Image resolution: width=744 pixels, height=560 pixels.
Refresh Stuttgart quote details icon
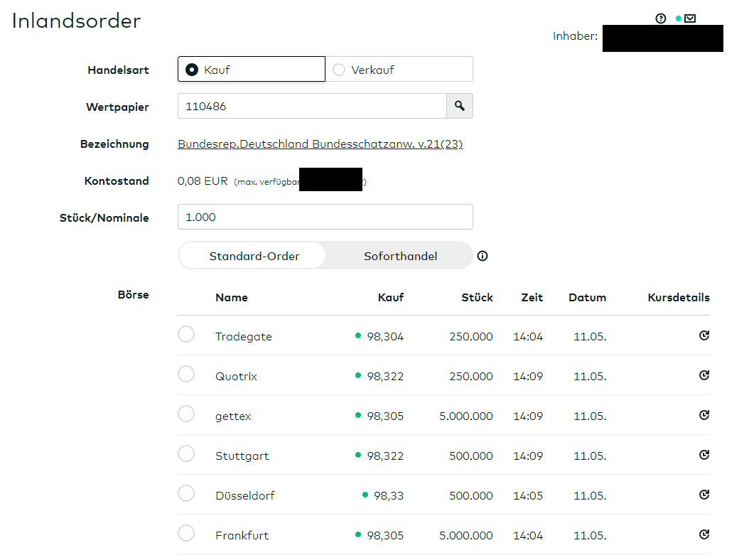coord(704,455)
